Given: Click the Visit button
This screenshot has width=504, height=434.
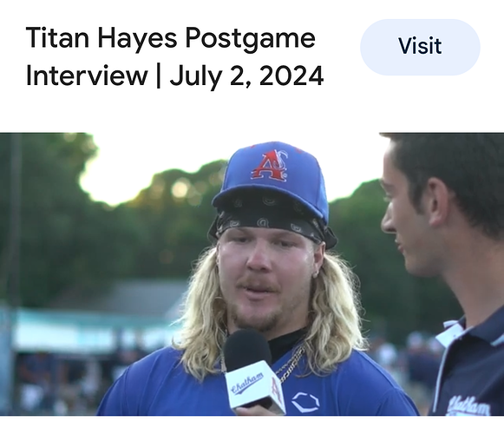Looking at the screenshot, I should point(420,47).
